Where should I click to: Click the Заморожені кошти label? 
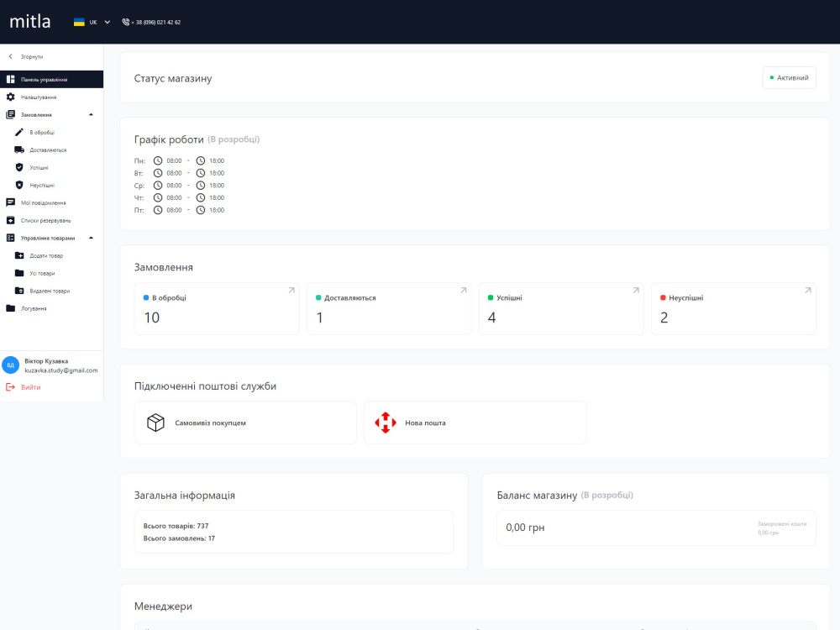pyautogui.click(x=782, y=524)
